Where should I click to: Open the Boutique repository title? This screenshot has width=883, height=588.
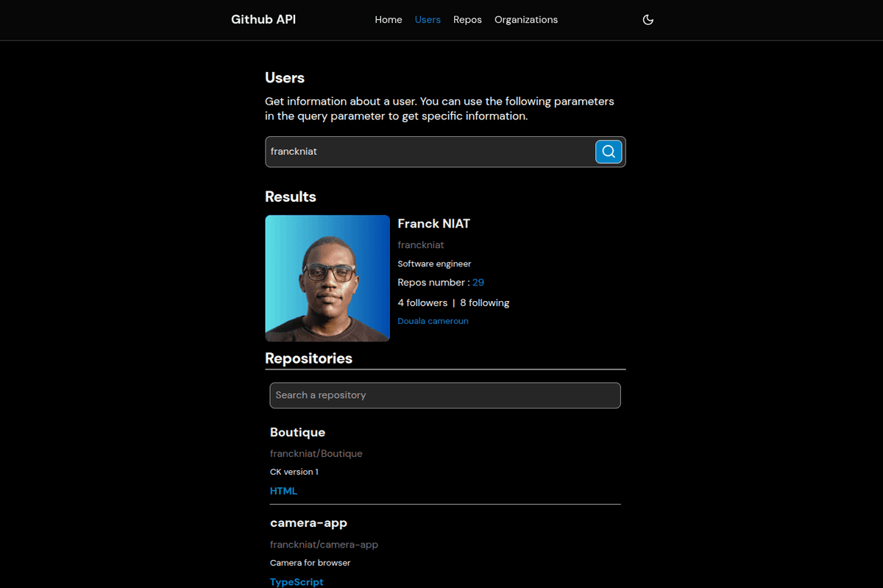297,433
